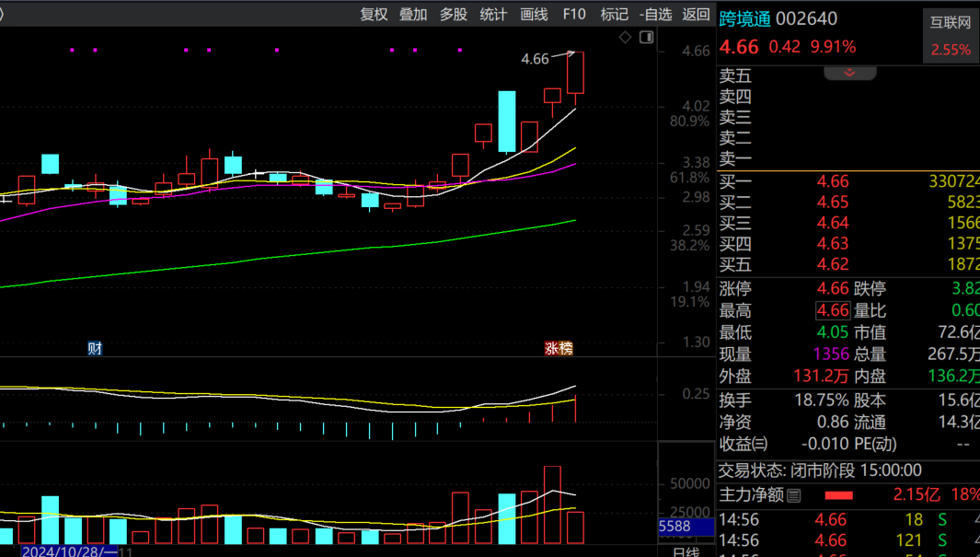
Task: Expand the red double-chevron above sell orders
Action: click(850, 73)
